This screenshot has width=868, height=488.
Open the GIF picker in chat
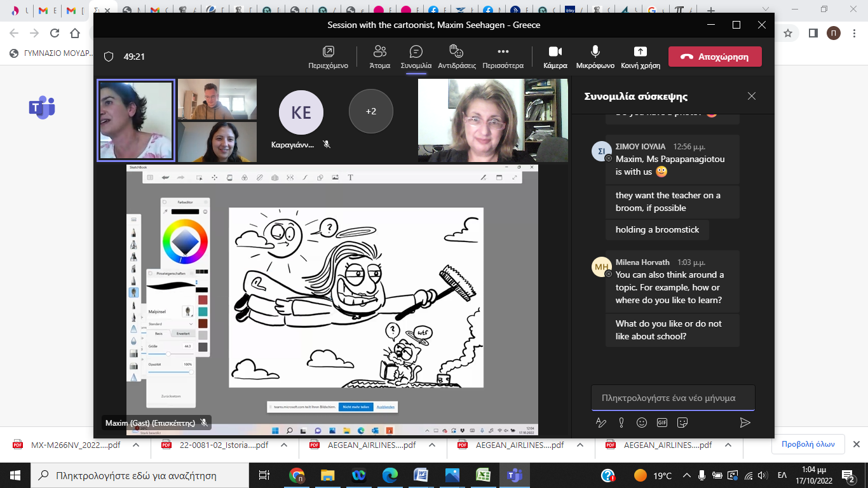tap(662, 423)
